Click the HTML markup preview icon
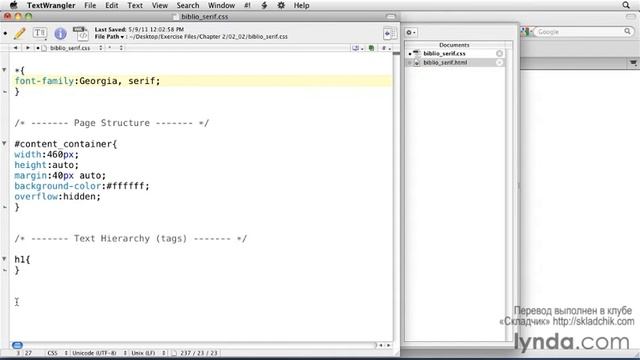640x360 pixels. (x=80, y=33)
